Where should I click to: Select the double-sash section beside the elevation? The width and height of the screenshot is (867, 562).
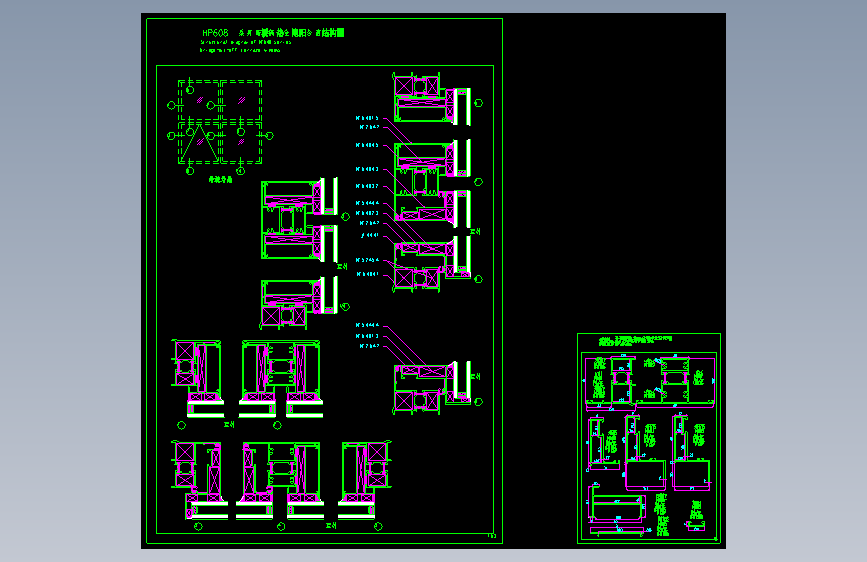pos(299,219)
